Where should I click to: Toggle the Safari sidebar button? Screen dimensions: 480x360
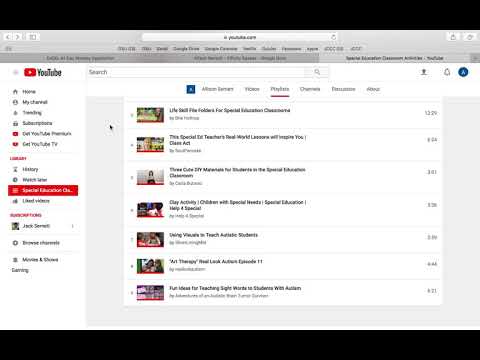coord(33,37)
